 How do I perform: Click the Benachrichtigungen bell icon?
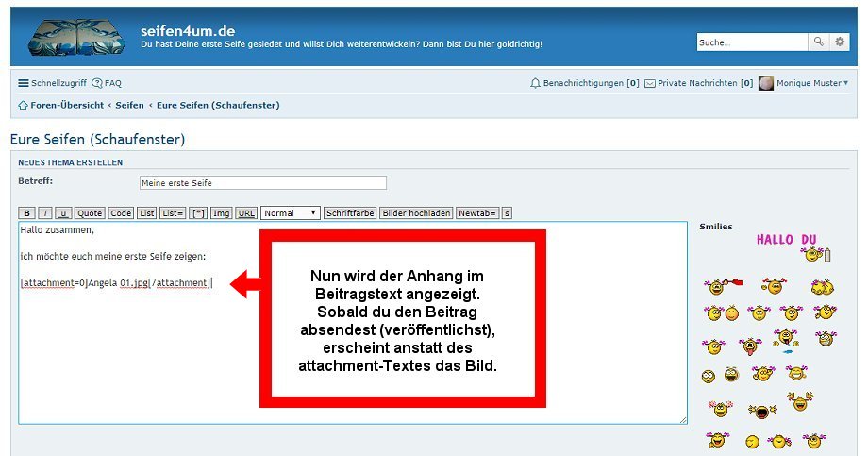(x=535, y=83)
